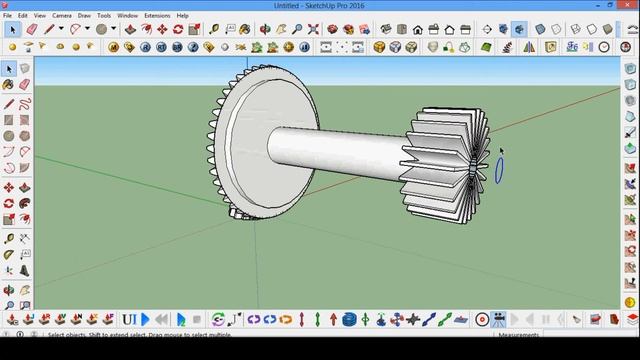Enable X-ray face style icon
Viewport: 640px width, 360px height.
pyautogui.click(x=540, y=29)
